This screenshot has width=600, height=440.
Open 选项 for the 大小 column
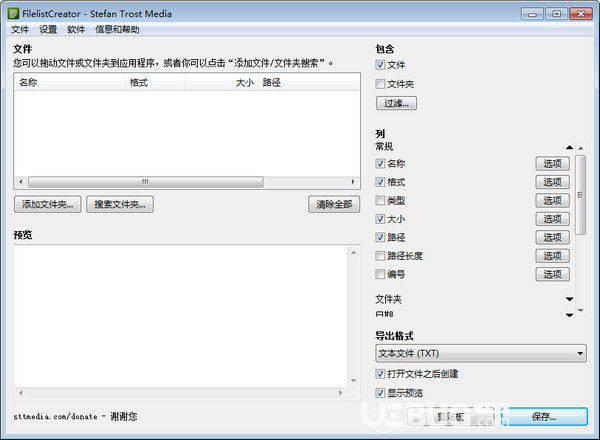click(553, 219)
